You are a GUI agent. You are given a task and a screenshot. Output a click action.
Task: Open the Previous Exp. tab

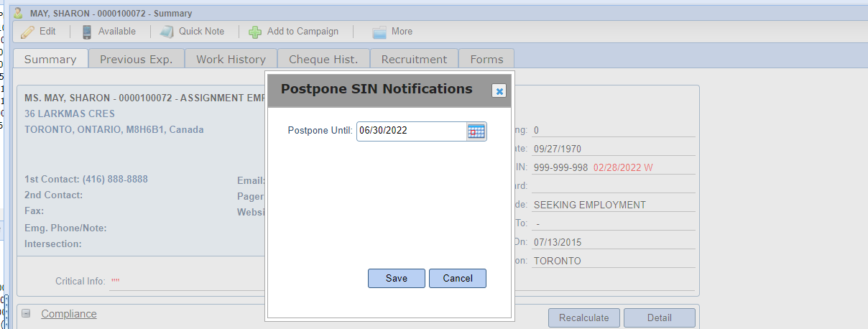point(137,59)
